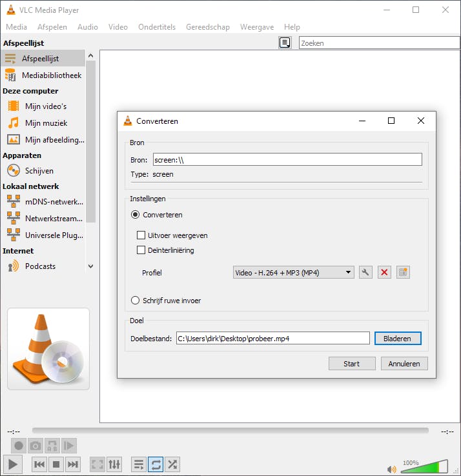Select Universele Plug item
The height and width of the screenshot is (476, 461).
point(43,235)
